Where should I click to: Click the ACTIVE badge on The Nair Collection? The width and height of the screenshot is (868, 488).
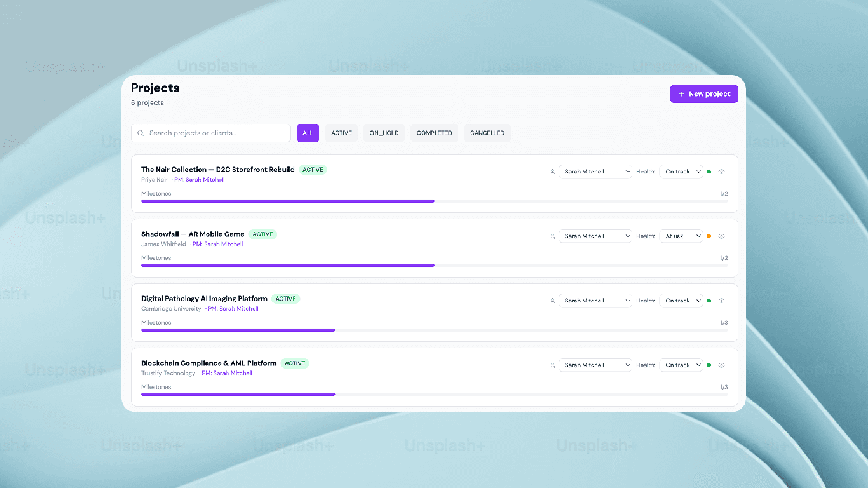[x=313, y=170]
